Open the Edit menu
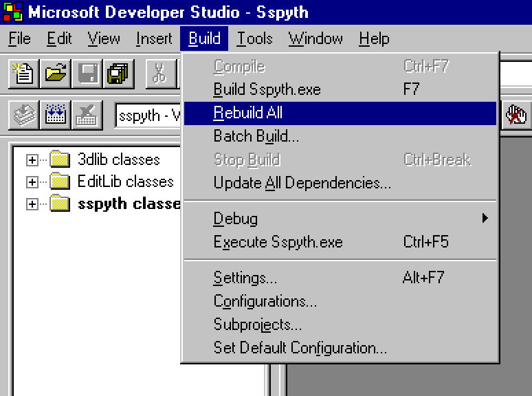The height and width of the screenshot is (396, 532). (x=59, y=38)
